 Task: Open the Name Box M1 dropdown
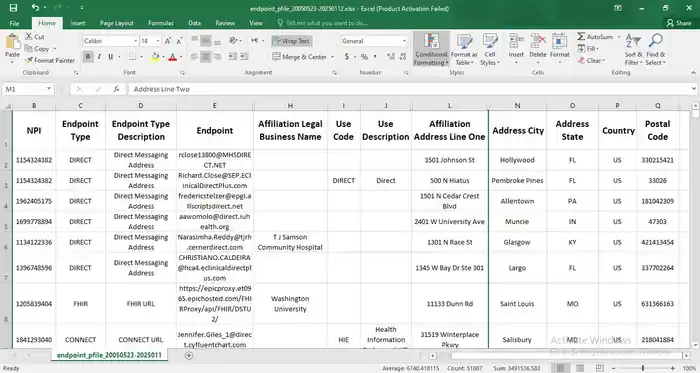(49, 89)
